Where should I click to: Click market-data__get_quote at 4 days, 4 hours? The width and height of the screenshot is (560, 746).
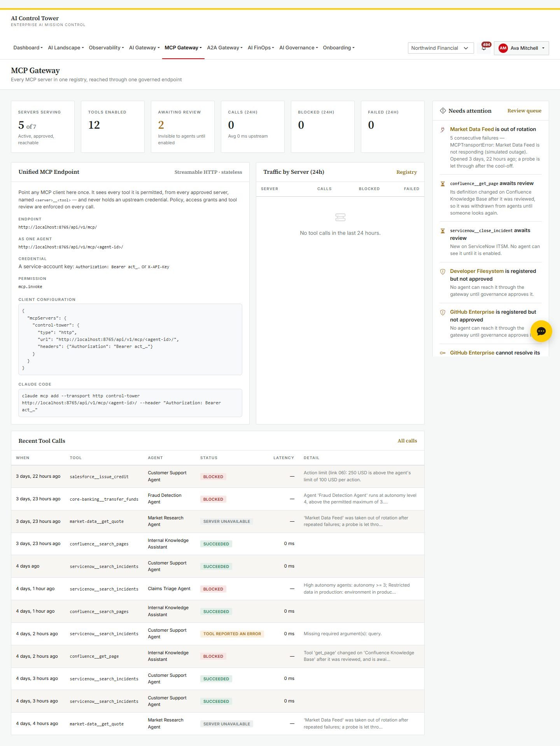click(97, 724)
